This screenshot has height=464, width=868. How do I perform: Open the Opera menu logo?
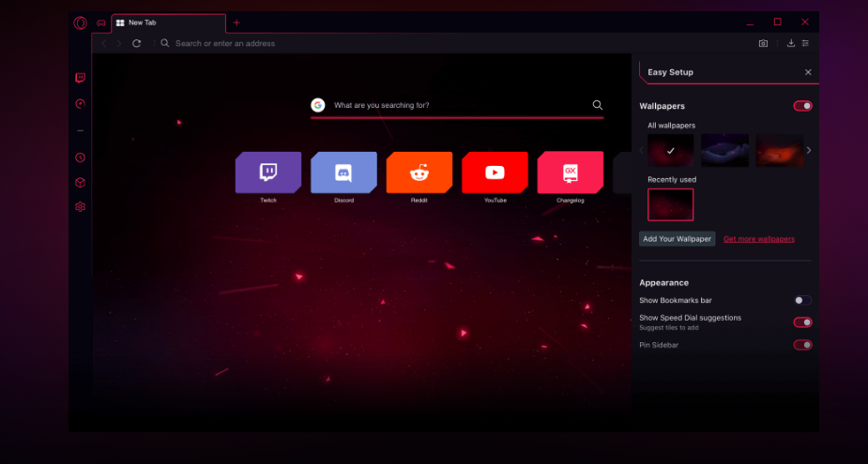(x=81, y=23)
